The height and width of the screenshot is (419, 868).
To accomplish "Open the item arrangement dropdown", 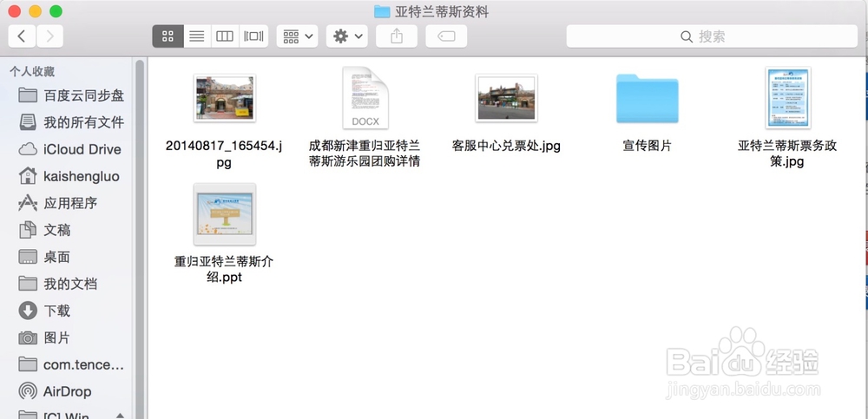I will [297, 36].
